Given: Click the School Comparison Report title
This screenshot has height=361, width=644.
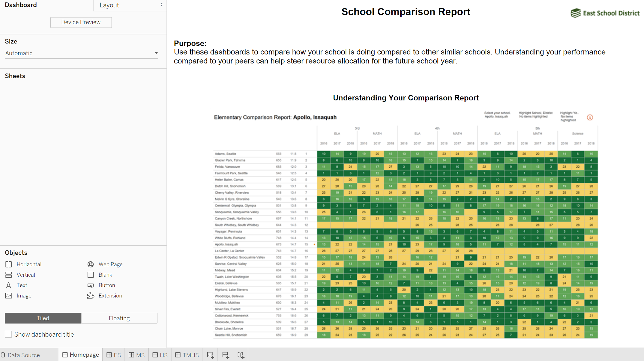Looking at the screenshot, I should pos(406,12).
